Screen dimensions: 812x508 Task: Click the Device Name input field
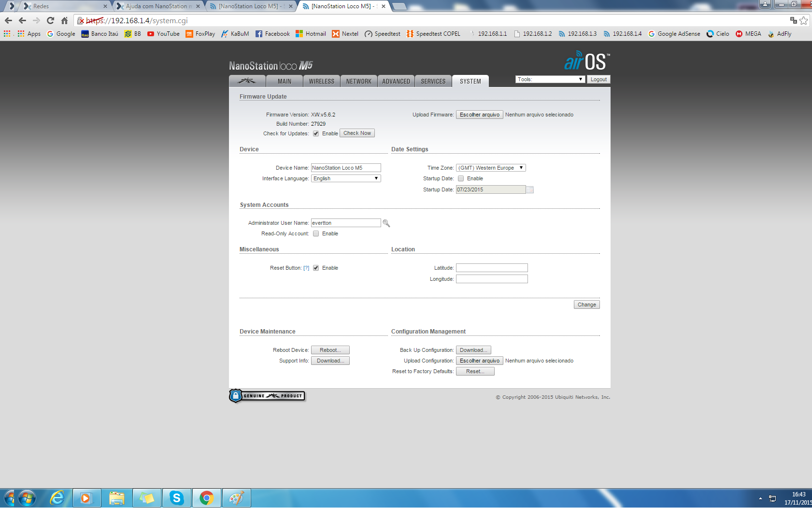(346, 168)
